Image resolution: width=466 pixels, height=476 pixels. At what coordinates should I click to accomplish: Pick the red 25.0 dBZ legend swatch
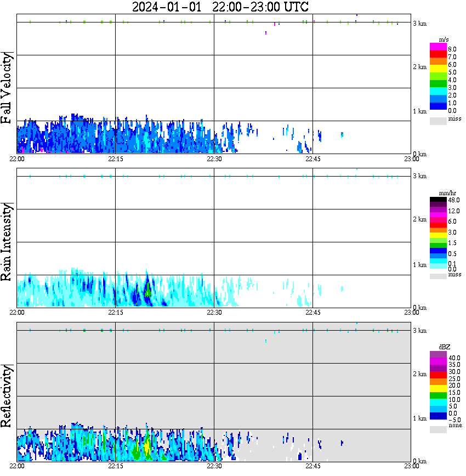[x=438, y=375]
